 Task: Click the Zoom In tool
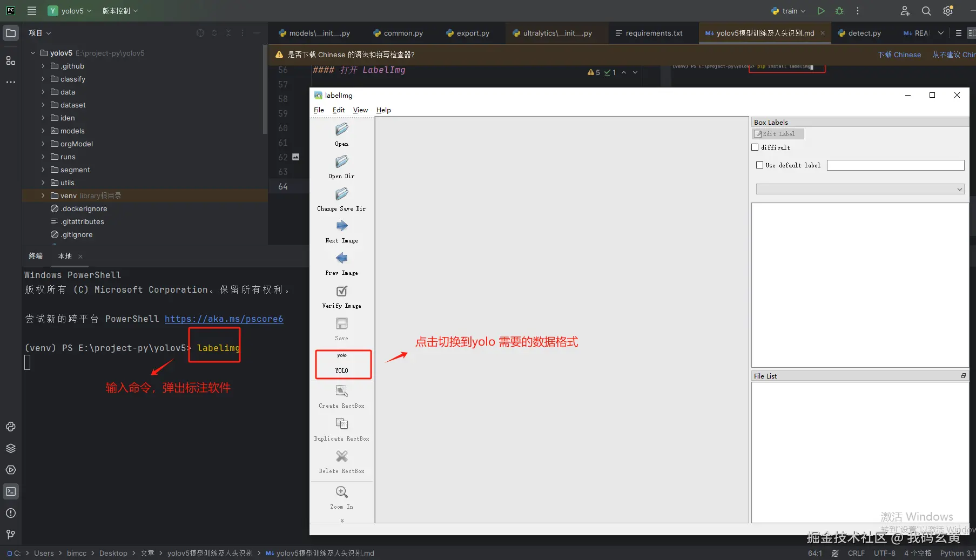pyautogui.click(x=341, y=492)
